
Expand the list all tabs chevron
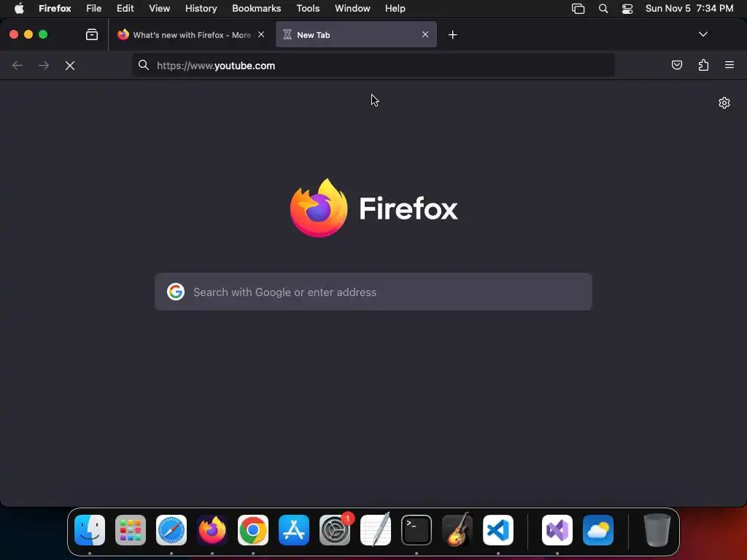coord(703,34)
